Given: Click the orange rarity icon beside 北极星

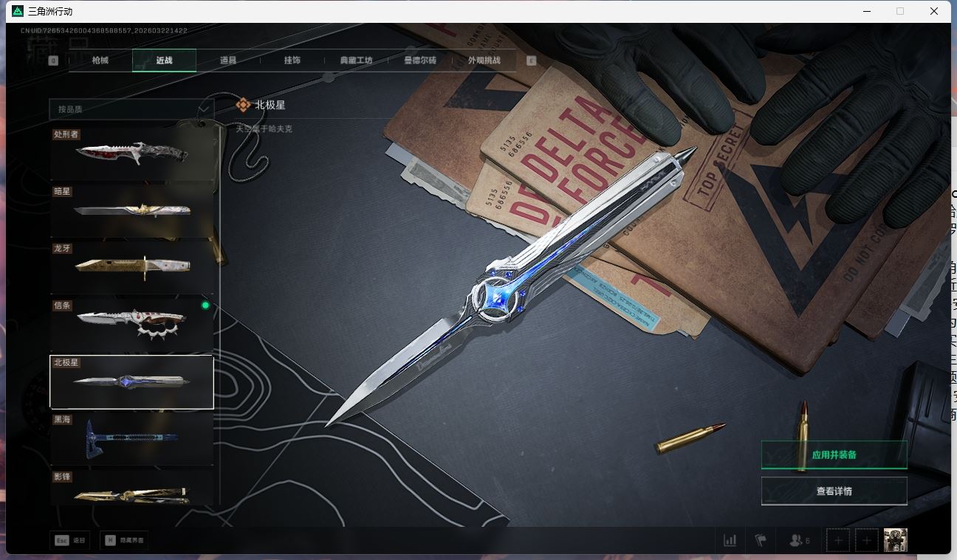Looking at the screenshot, I should coord(243,105).
